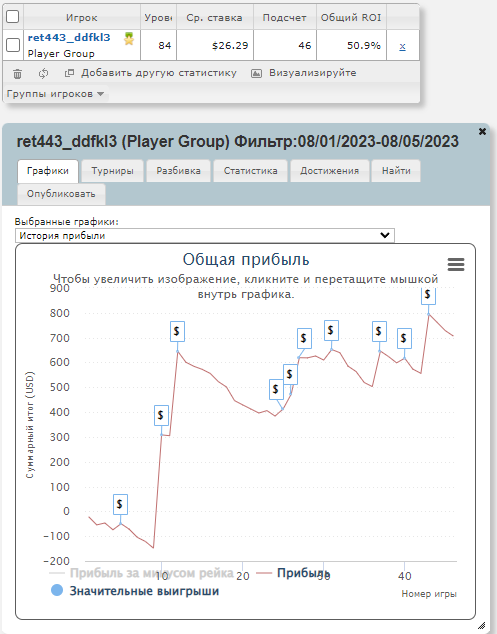Close the player graph panel
The width and height of the screenshot is (497, 634).
click(x=482, y=131)
